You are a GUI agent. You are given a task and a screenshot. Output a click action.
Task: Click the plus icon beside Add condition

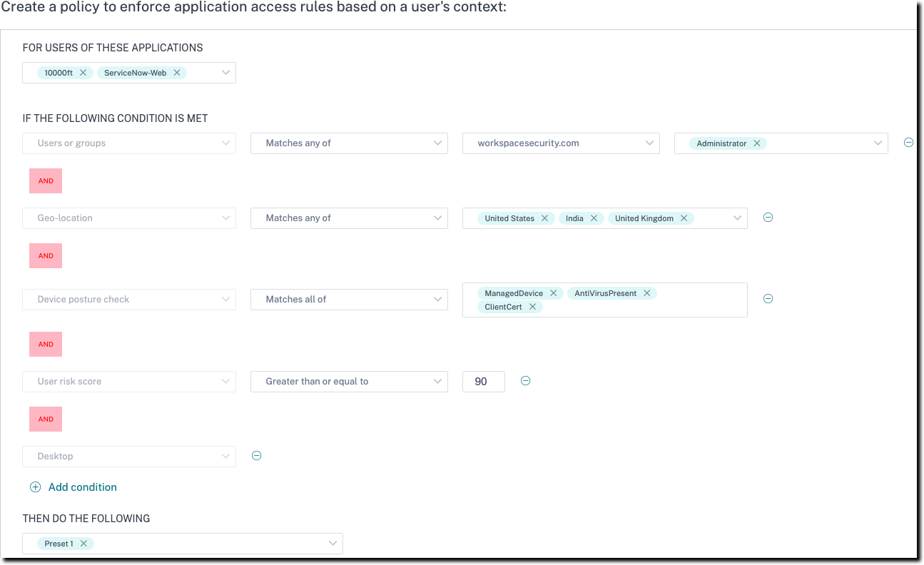35,487
